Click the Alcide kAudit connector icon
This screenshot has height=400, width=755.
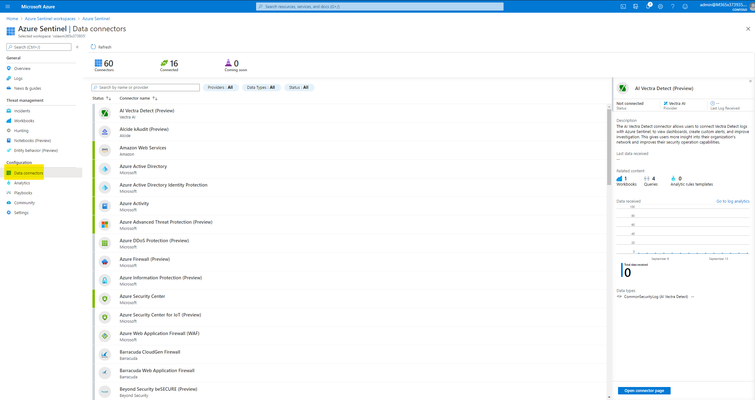point(104,132)
